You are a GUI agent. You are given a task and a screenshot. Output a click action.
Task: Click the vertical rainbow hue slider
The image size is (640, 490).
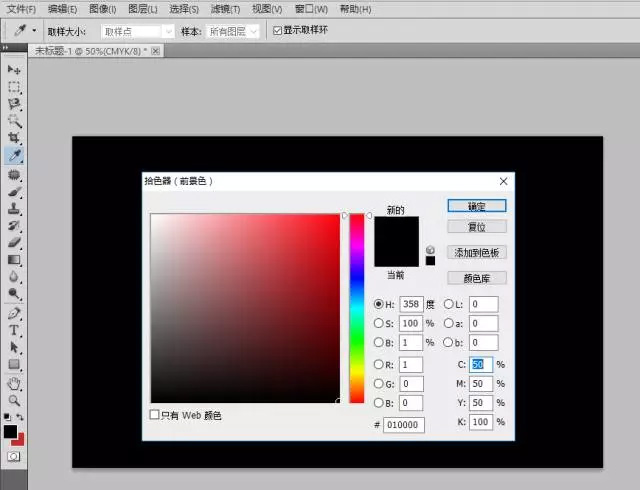coord(356,308)
